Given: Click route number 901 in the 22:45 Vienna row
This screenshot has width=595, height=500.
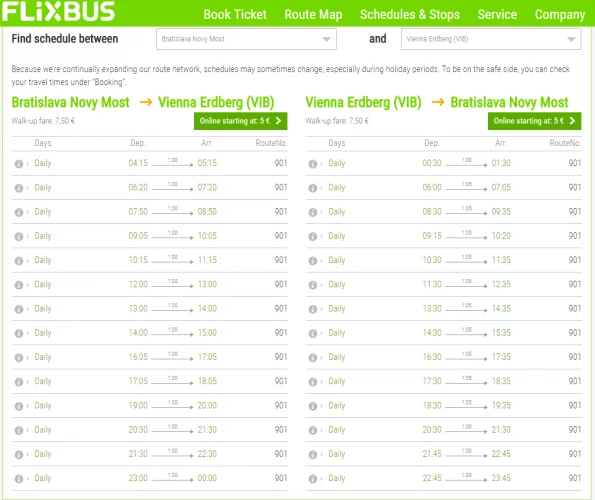Looking at the screenshot, I should point(575,478).
